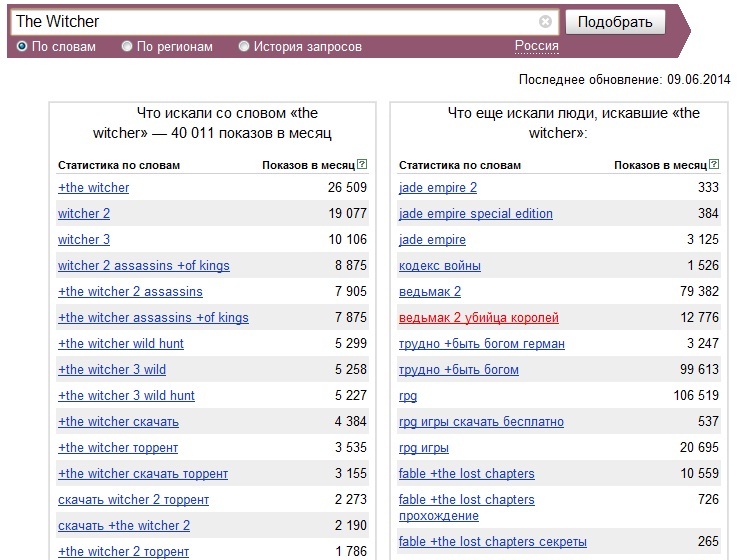Screen dimensions: 738x560
Task: Click the value '20 695' for rpg игры
Action: pyautogui.click(x=699, y=447)
